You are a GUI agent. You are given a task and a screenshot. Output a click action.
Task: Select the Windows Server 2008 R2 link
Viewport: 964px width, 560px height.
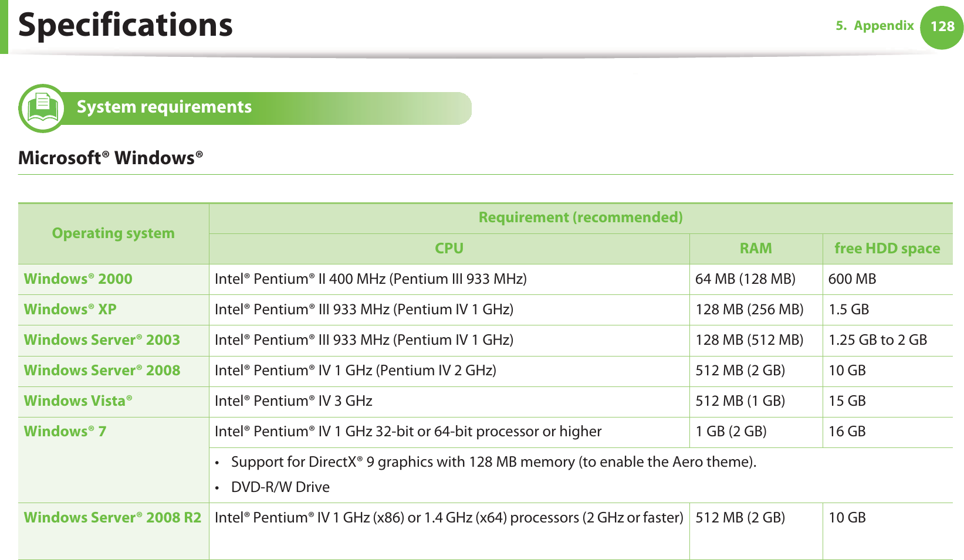point(112,518)
